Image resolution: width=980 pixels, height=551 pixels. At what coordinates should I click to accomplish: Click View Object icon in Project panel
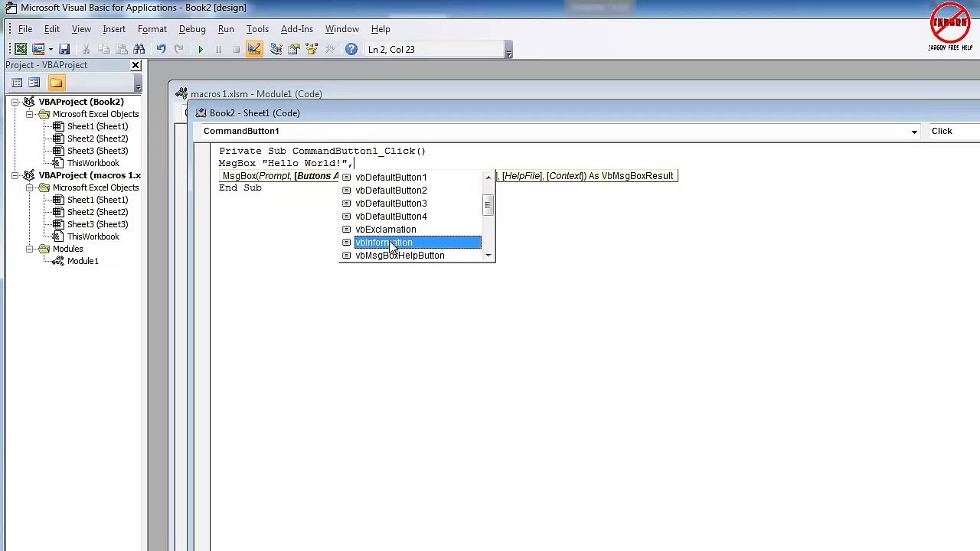34,83
